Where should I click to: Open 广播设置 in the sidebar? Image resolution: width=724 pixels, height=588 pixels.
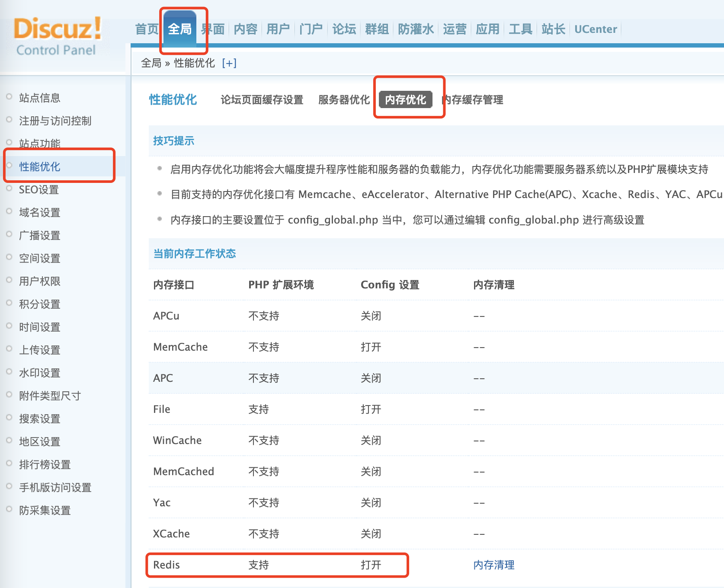pyautogui.click(x=40, y=235)
